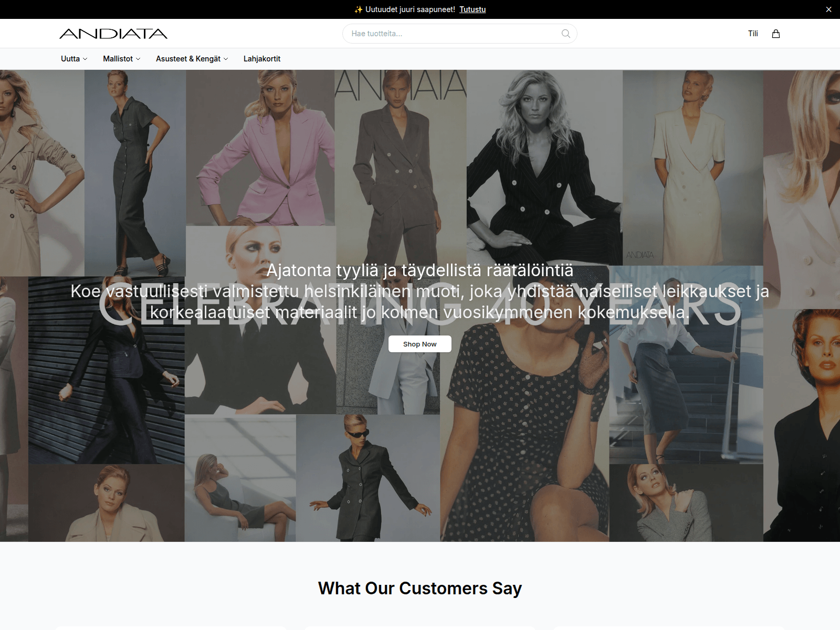
Task: Click the Andiata logo
Action: click(x=113, y=34)
